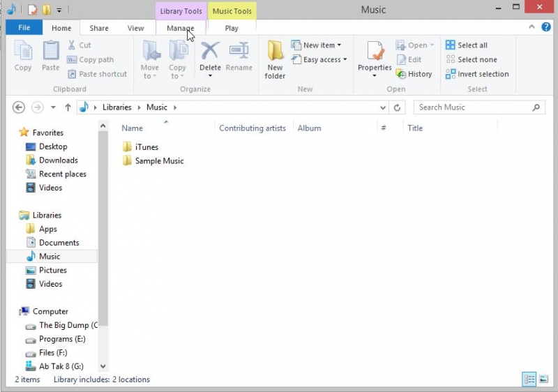
Task: Go up one level with Up arrow
Action: click(68, 107)
